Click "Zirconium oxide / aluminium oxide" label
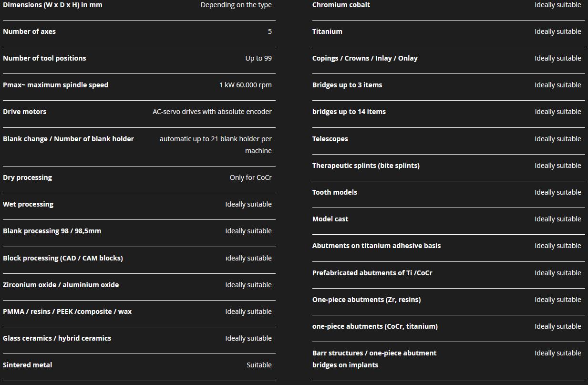The width and height of the screenshot is (588, 385). click(x=61, y=285)
